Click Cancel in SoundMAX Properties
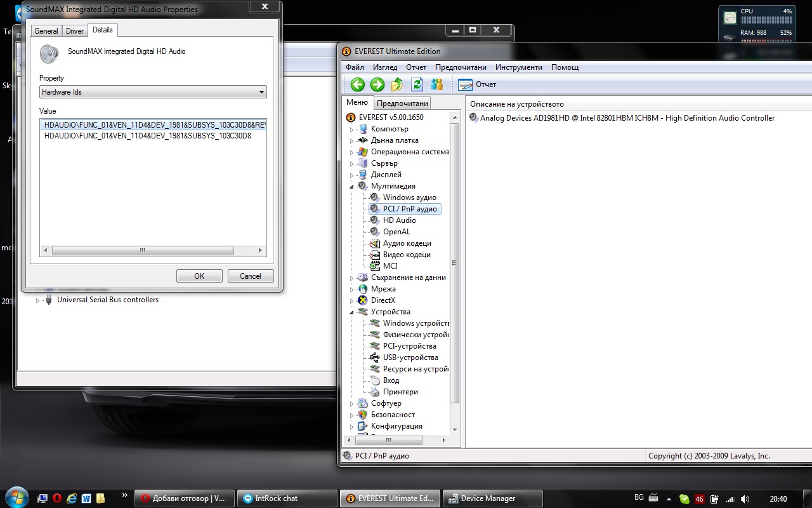The width and height of the screenshot is (812, 508). pyautogui.click(x=251, y=276)
